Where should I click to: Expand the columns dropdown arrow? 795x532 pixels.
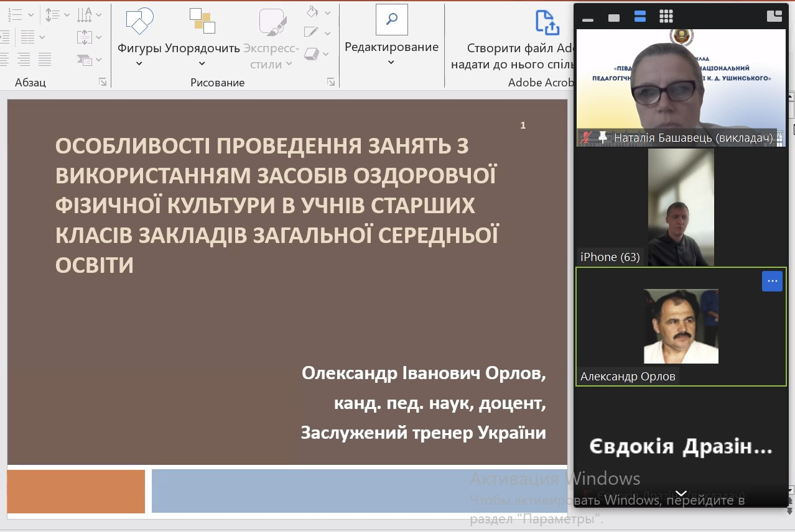(42, 37)
